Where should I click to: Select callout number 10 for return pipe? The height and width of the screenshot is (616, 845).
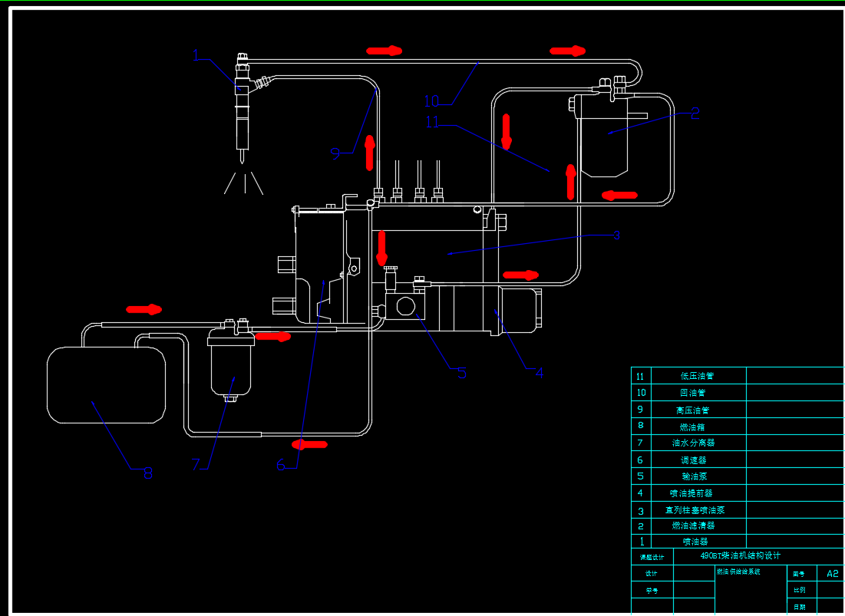pos(431,100)
